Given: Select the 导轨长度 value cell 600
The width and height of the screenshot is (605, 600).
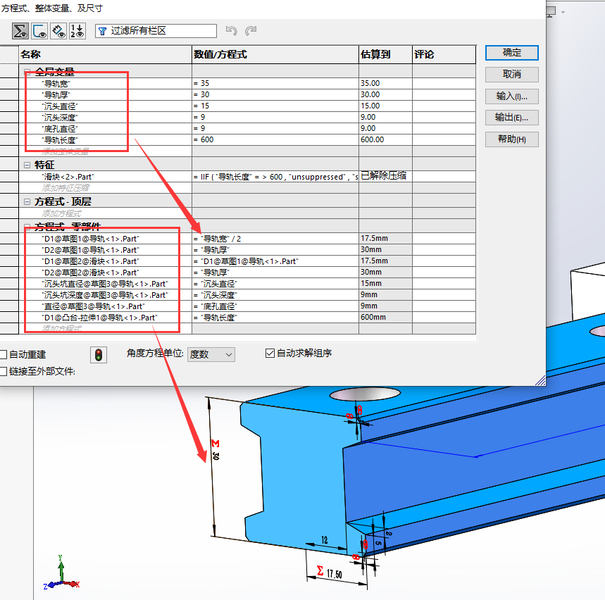Looking at the screenshot, I should click(x=275, y=140).
